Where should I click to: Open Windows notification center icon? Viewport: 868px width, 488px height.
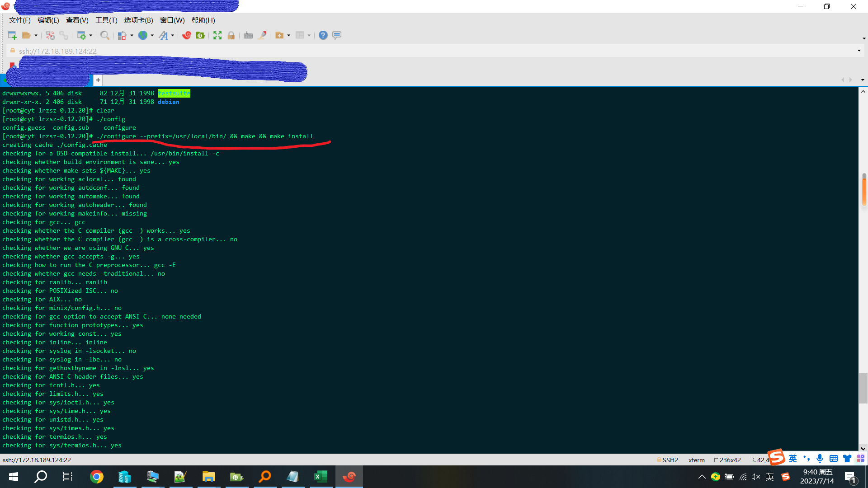click(850, 477)
